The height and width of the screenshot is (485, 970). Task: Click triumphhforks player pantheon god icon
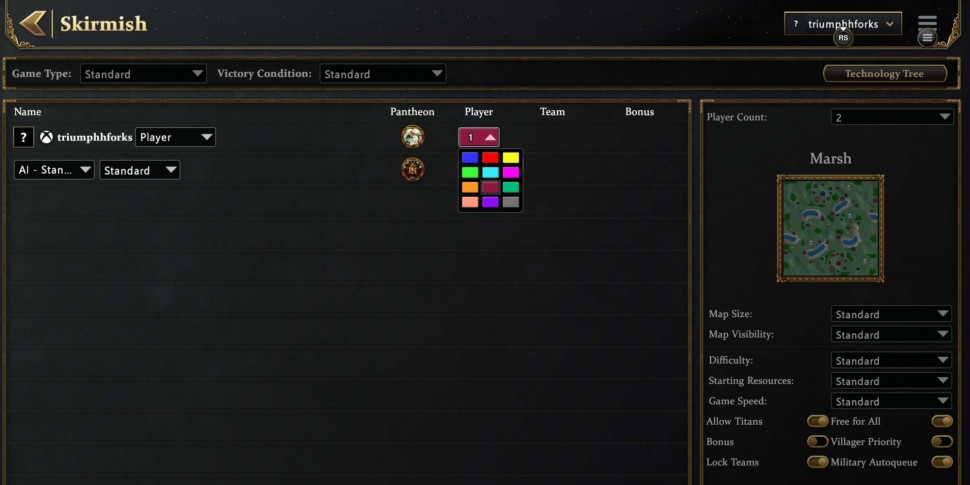(x=413, y=137)
